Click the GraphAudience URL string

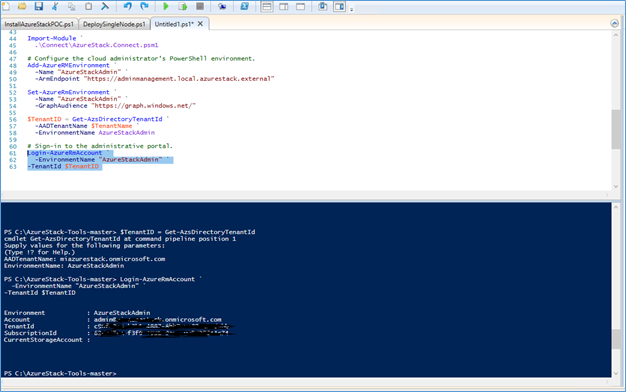[x=143, y=106]
